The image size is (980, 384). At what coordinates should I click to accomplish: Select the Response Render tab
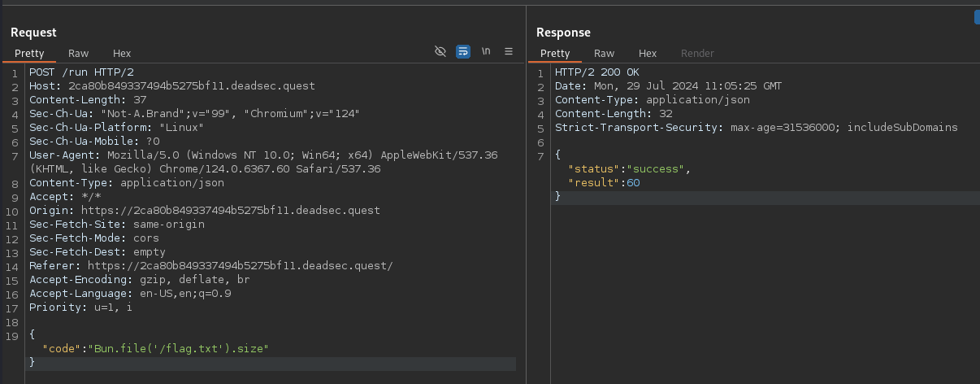(697, 53)
